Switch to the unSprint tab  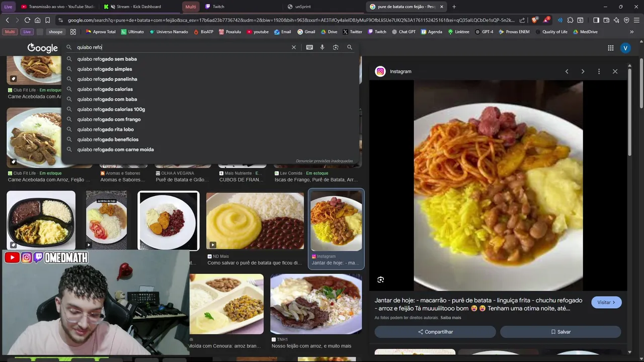coord(323,7)
